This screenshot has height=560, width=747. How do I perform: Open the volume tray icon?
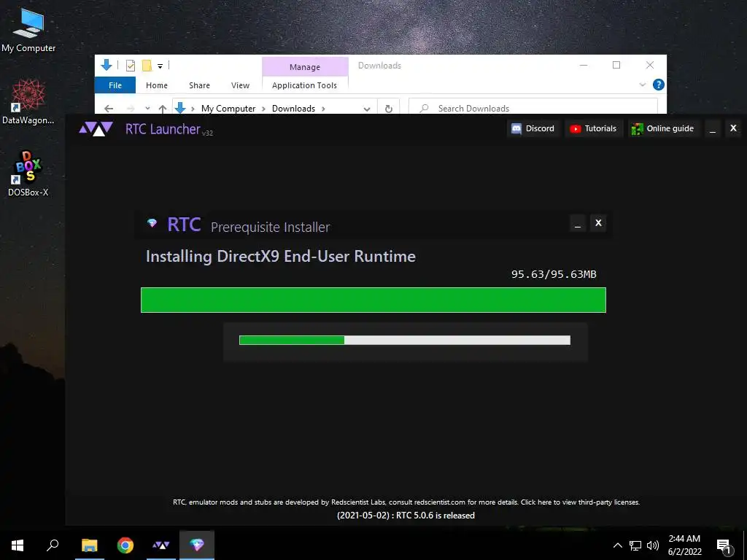coord(653,545)
